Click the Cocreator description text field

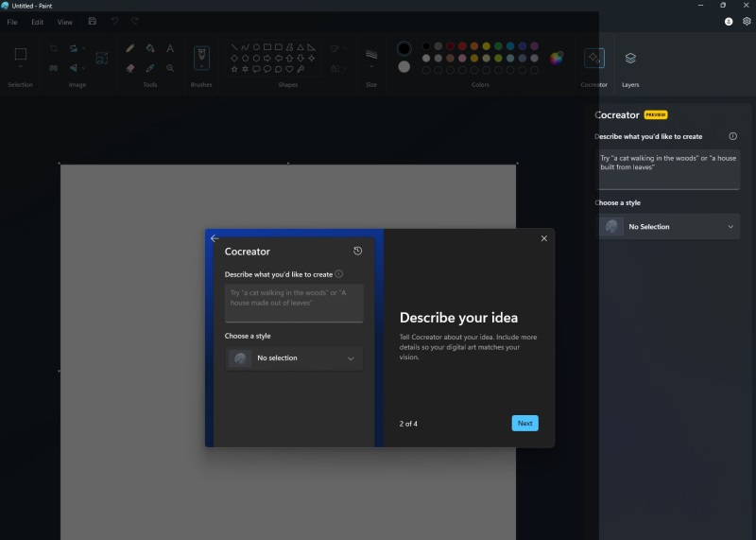point(667,167)
